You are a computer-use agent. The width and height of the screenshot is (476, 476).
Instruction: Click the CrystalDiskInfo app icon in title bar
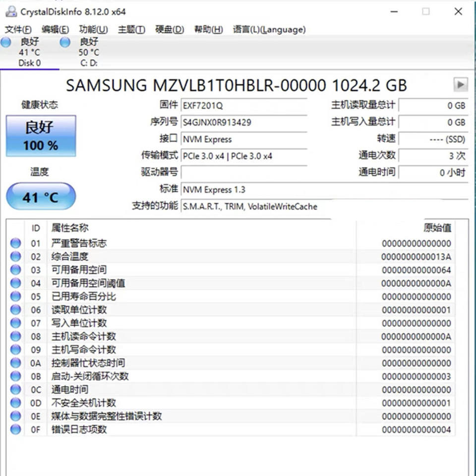pos(11,11)
